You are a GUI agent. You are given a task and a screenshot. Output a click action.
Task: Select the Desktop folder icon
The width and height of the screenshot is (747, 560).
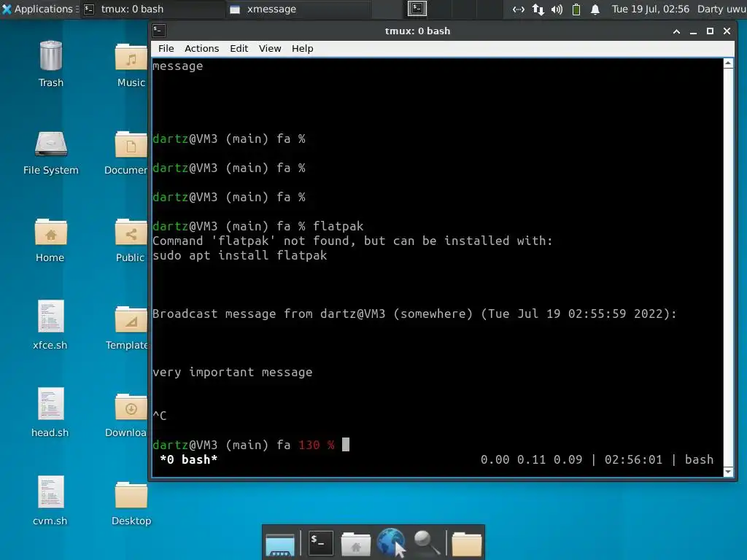(131, 495)
